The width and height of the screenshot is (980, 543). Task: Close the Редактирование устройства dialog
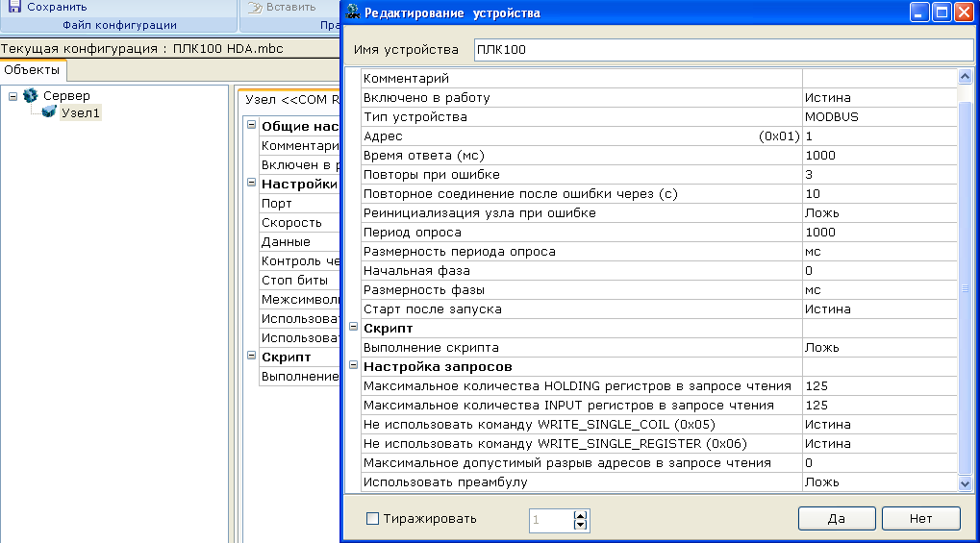(963, 13)
